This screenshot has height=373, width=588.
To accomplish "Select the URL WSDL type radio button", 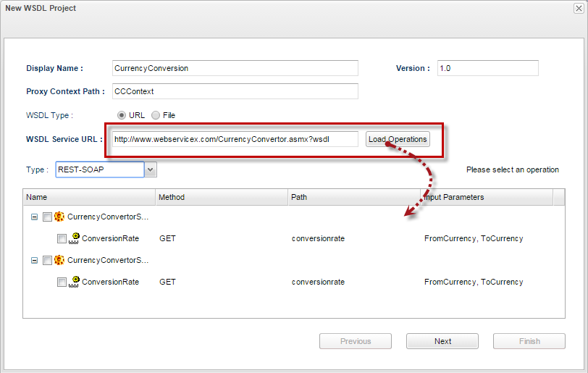I will coord(122,115).
